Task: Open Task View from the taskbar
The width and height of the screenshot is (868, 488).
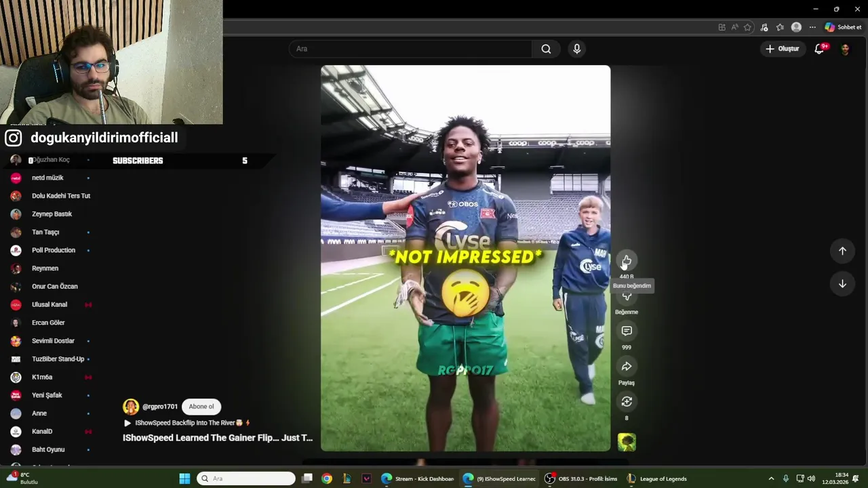Action: pyautogui.click(x=307, y=479)
